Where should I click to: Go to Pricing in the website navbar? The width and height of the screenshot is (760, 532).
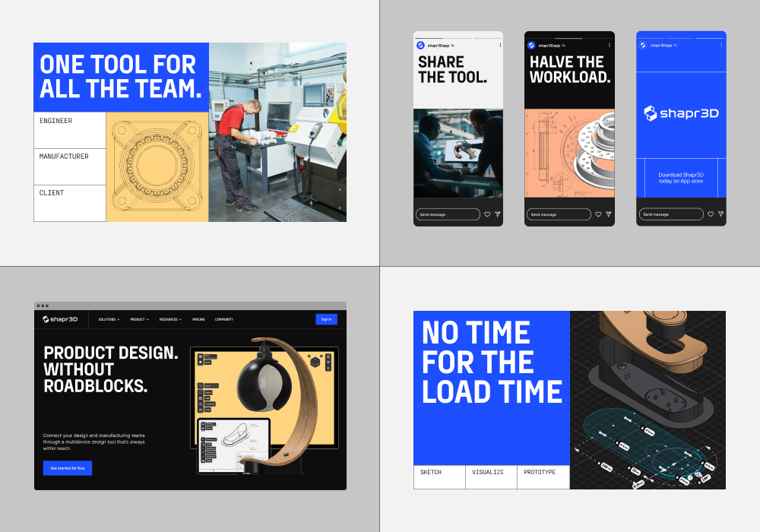click(198, 319)
